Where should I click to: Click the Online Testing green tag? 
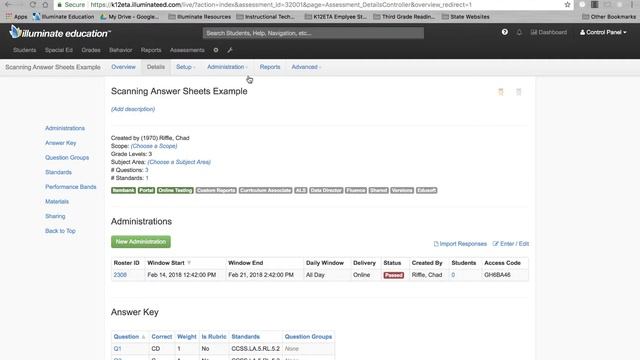(175, 190)
